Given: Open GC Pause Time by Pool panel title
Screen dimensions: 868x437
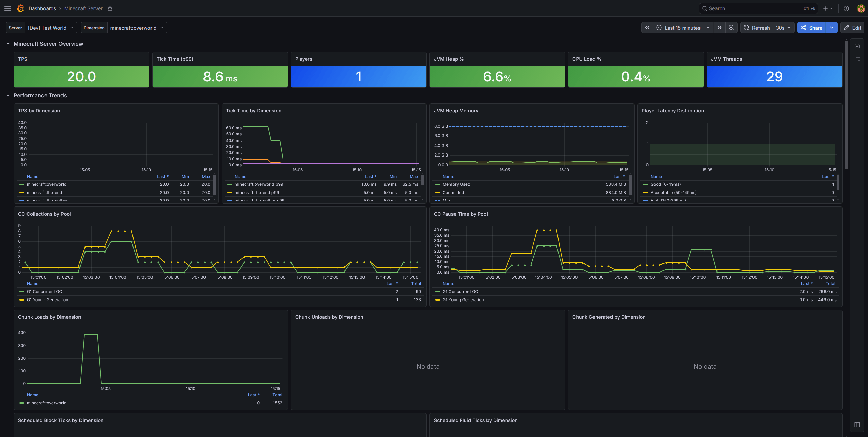Looking at the screenshot, I should click(461, 214).
